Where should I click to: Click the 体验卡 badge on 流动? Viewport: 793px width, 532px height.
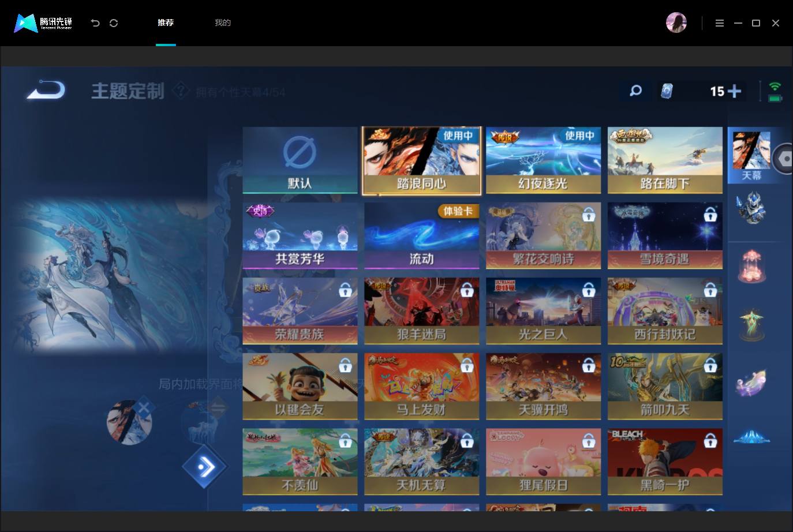click(x=458, y=211)
